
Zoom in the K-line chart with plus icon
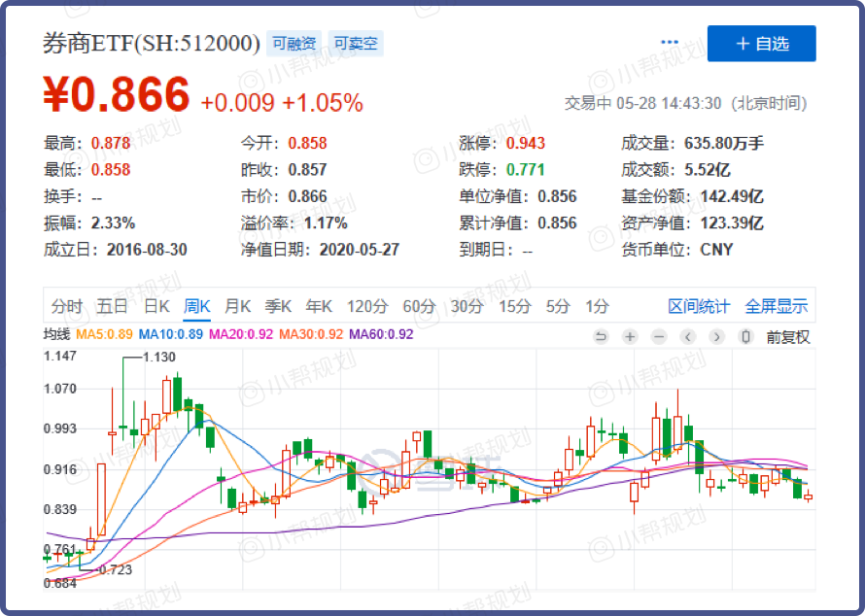(x=630, y=336)
